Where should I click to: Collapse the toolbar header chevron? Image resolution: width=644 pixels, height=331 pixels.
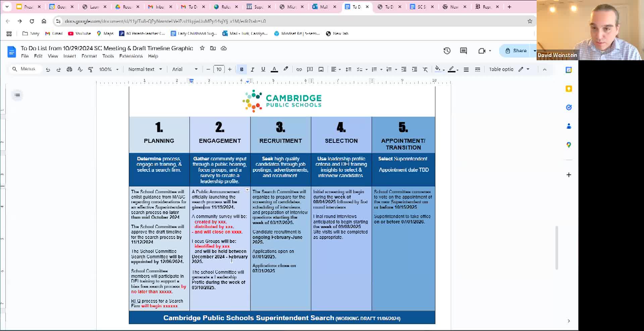(544, 69)
